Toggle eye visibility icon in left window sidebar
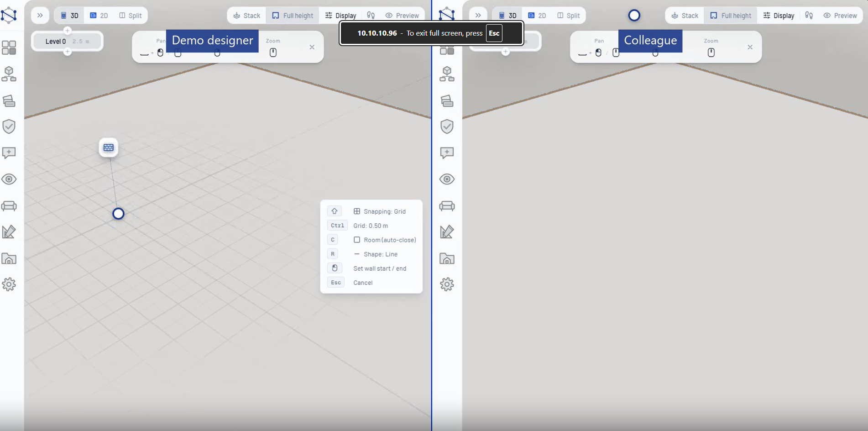This screenshot has width=868, height=431. [x=9, y=179]
